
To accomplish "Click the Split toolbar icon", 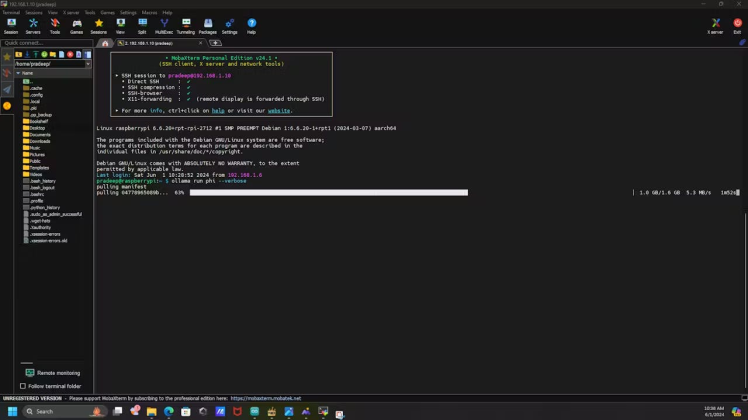I will point(142,26).
